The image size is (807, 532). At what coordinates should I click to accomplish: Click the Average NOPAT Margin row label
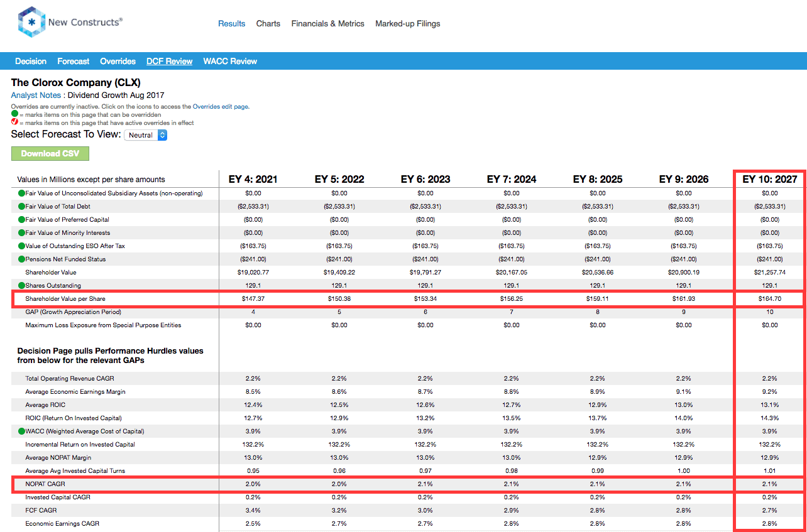click(58, 458)
